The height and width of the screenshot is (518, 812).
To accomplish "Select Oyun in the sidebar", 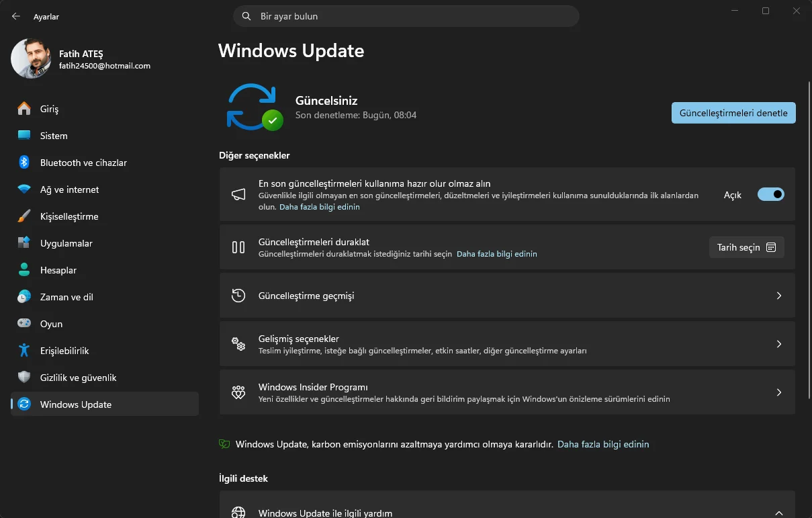I will [105, 324].
